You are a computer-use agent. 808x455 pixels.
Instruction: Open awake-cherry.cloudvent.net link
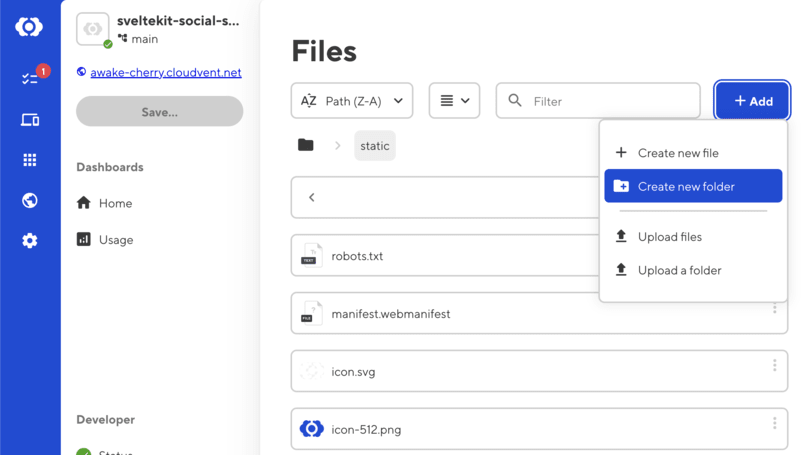[x=166, y=73]
